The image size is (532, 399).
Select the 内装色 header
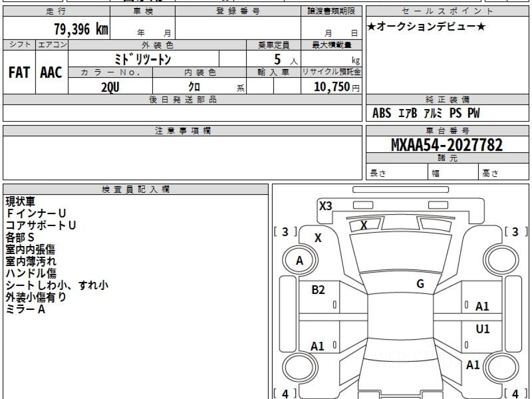pos(199,72)
